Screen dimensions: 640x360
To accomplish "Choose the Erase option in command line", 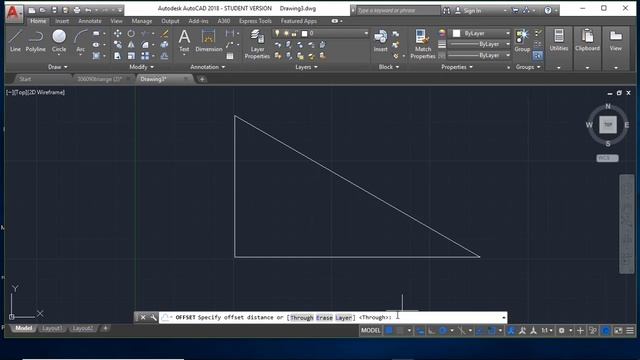I will click(324, 318).
